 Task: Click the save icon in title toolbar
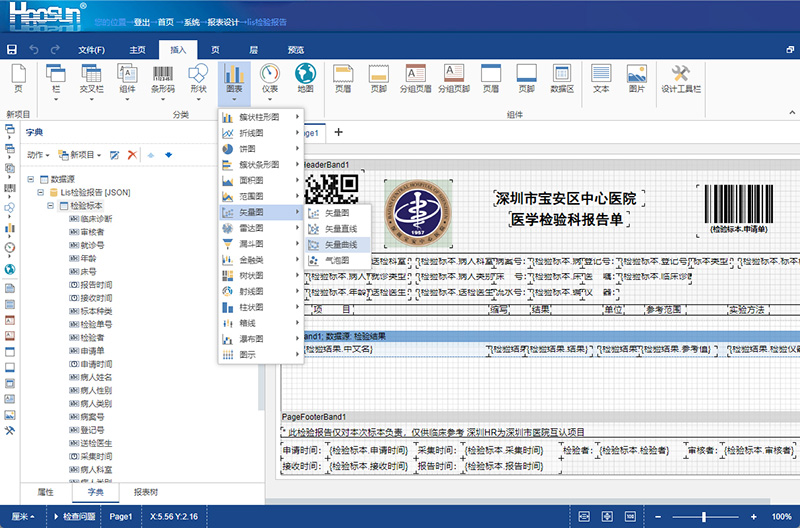11,49
